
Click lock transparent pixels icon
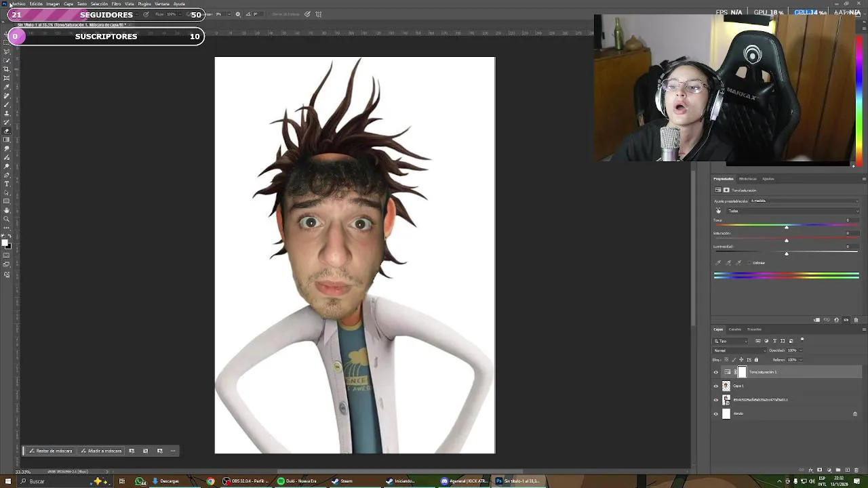coord(726,360)
